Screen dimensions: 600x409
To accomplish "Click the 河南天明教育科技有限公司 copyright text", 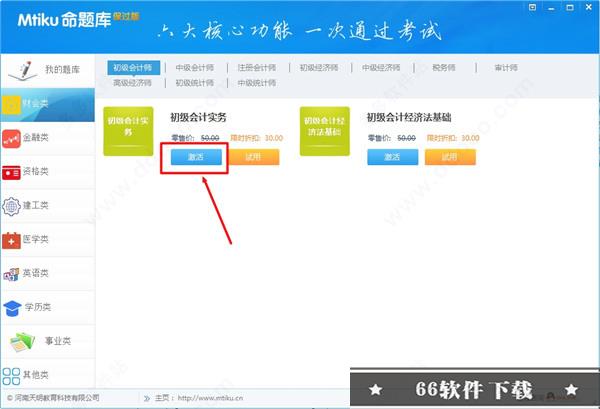I will 53,398.
